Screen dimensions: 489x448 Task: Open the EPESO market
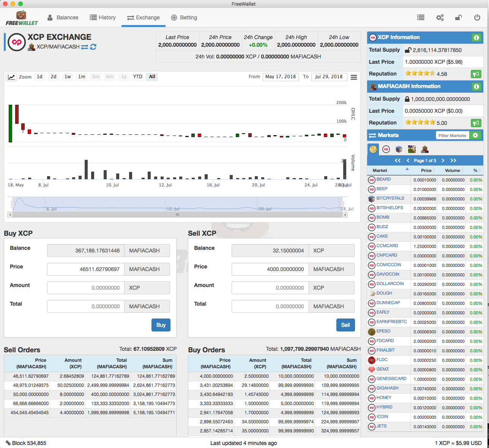[383, 331]
